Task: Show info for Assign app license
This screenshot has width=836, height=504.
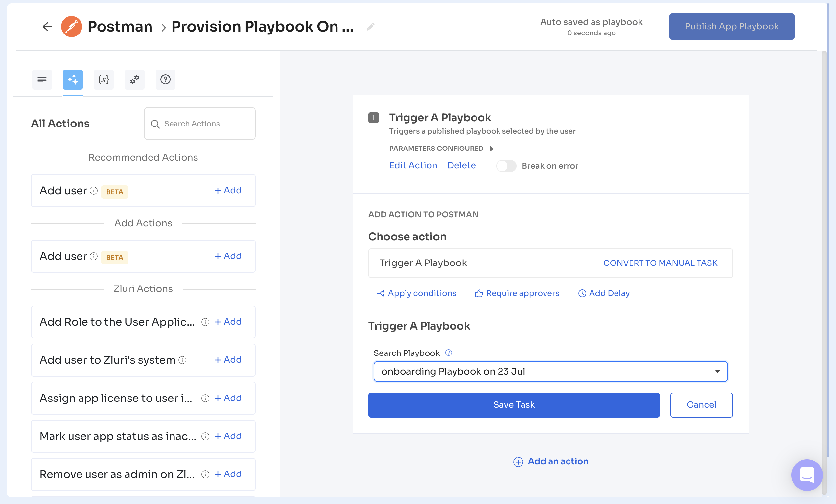Action: point(205,398)
